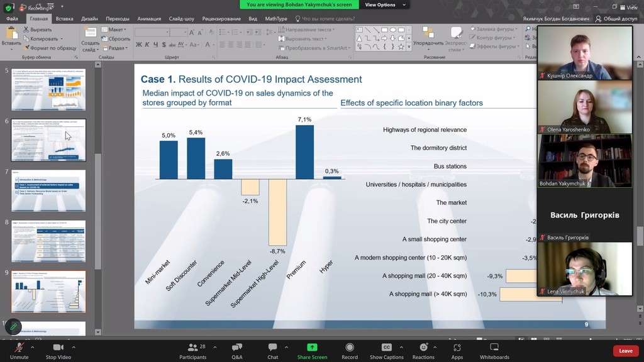Open the Reactions smiley icon
644x362 pixels.
423,348
